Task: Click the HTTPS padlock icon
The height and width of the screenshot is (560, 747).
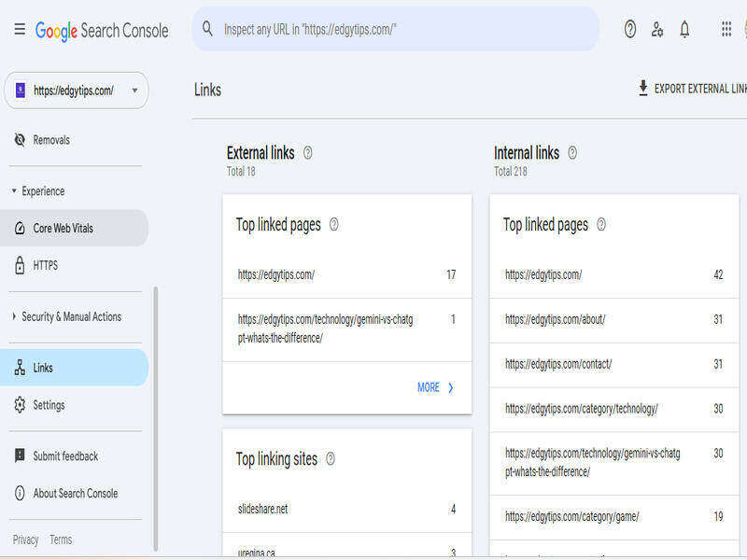Action: pos(20,265)
